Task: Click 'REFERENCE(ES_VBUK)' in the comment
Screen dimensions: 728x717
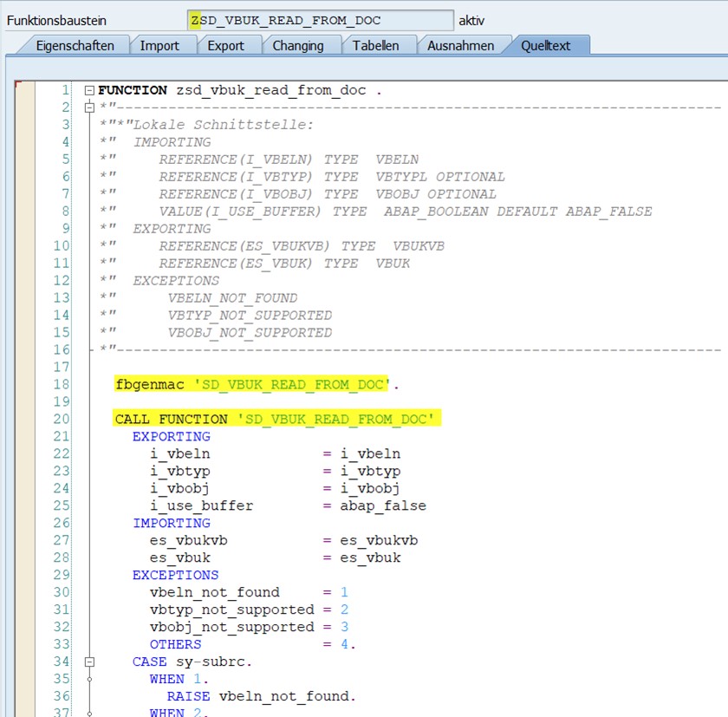Action: pos(236,264)
